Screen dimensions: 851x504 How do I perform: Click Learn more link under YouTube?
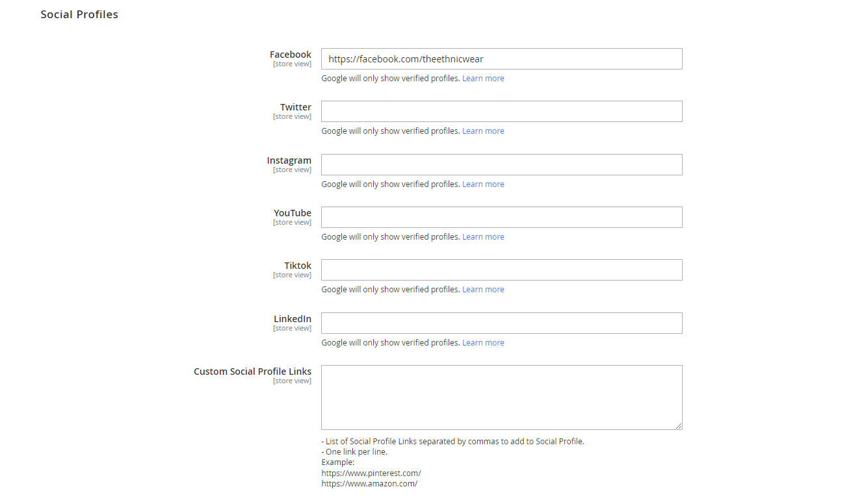click(x=483, y=237)
